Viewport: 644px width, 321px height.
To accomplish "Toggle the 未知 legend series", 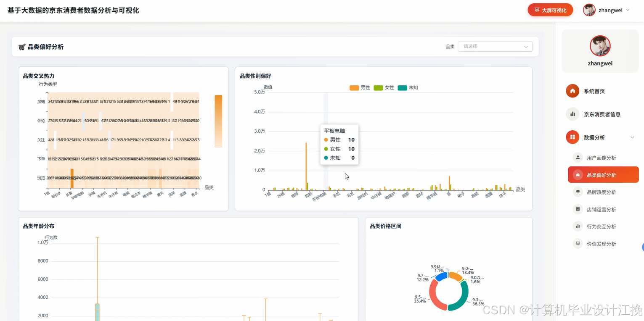I will pyautogui.click(x=408, y=88).
